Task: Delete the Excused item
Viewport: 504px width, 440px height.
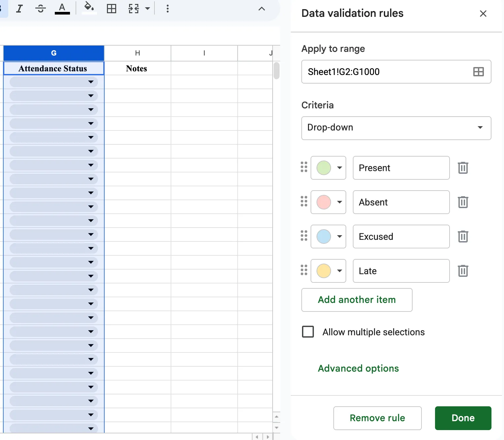Action: tap(463, 237)
